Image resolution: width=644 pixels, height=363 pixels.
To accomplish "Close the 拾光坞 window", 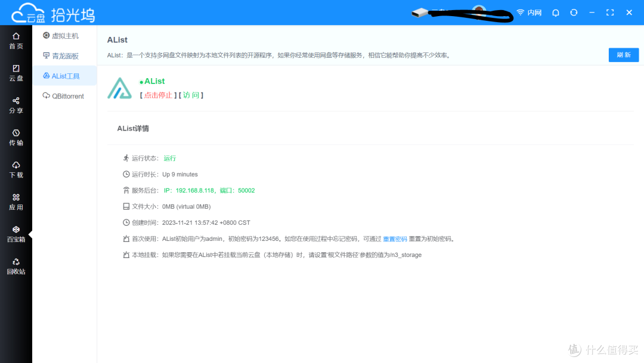I will click(x=629, y=13).
